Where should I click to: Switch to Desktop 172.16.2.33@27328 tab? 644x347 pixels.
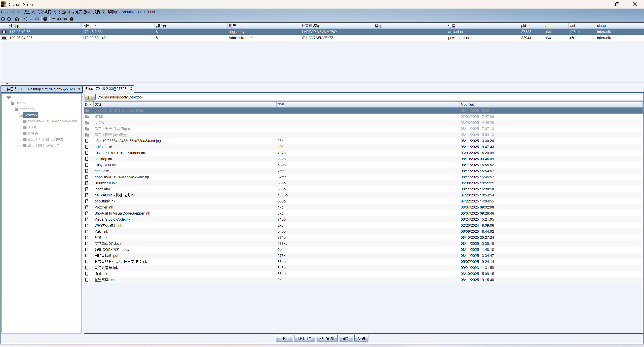tap(51, 89)
